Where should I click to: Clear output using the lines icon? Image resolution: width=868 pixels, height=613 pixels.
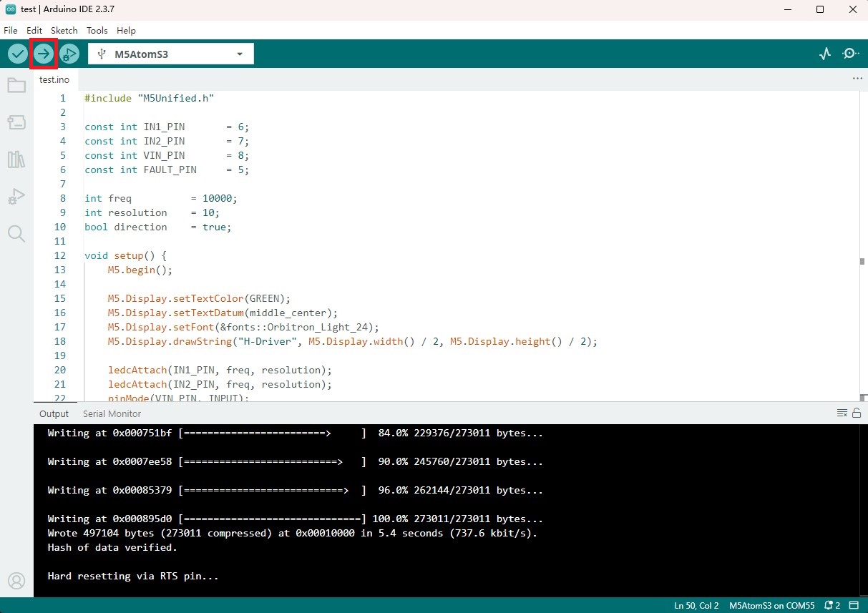click(842, 413)
